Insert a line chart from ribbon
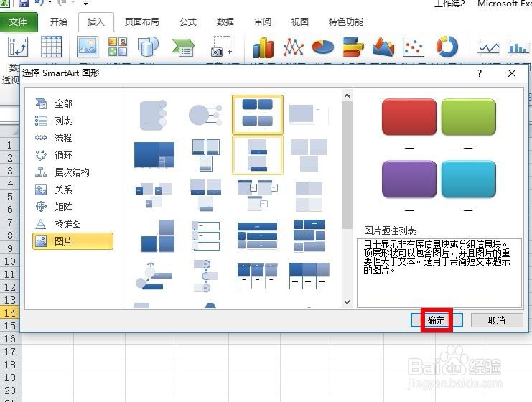Viewport: 532px width, 402px height. 293,47
